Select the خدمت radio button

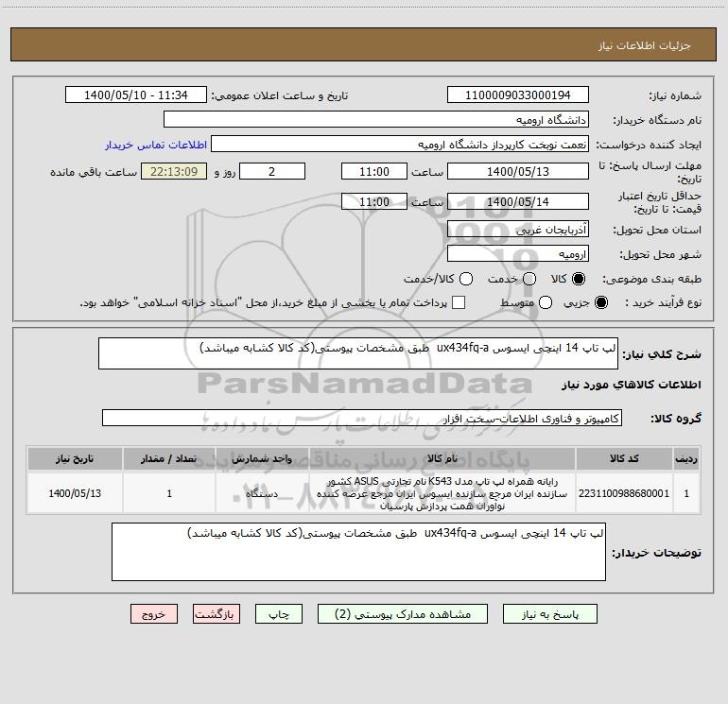click(529, 279)
